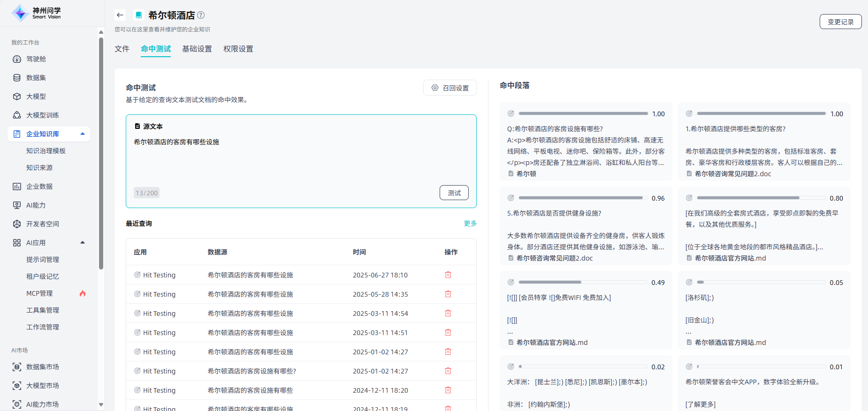The width and height of the screenshot is (868, 411).
Task: Click the sidebar vertical scrollbar thumb
Action: click(101, 154)
